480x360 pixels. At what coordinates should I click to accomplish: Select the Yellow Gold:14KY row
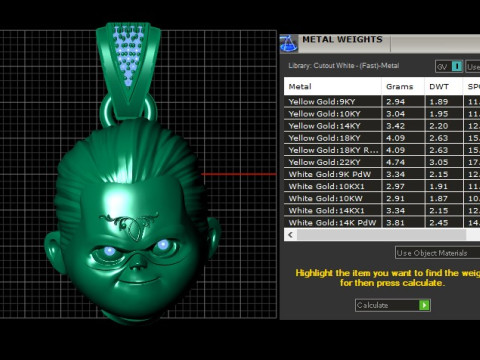tap(382, 126)
